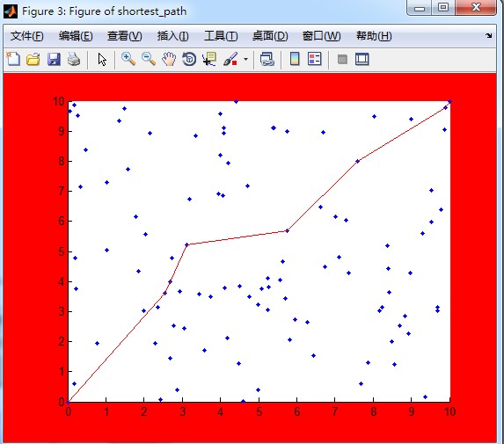This screenshot has height=444, width=504.
Task: Open the 插入(I) menu
Action: (x=173, y=36)
